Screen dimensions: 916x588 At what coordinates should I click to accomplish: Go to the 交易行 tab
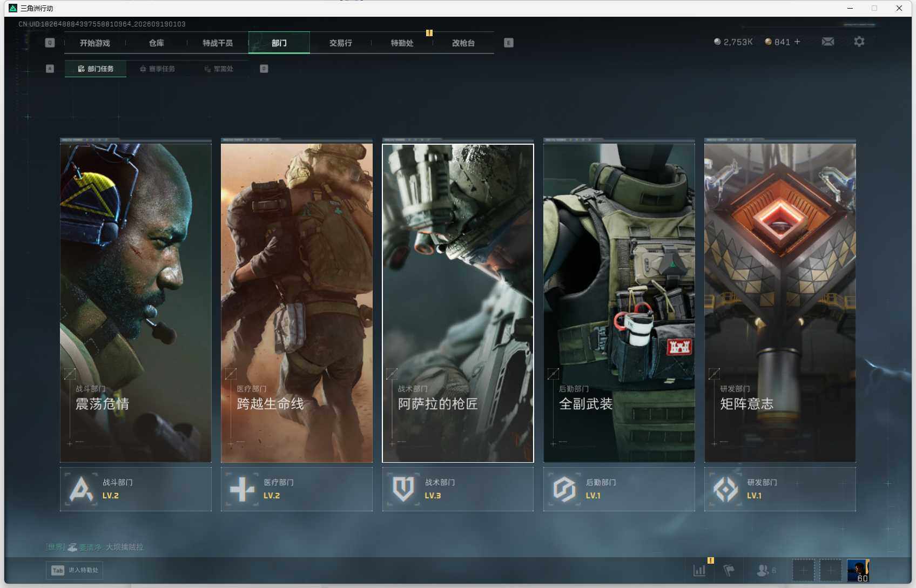[x=341, y=43]
